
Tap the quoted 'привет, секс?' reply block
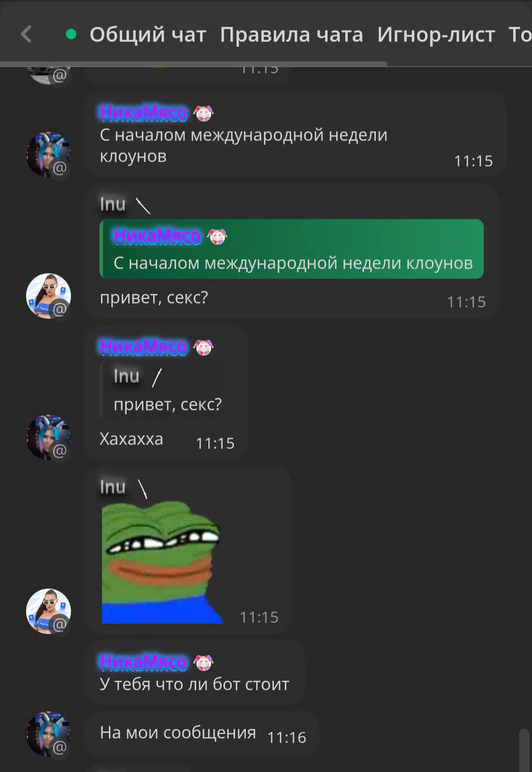tap(167, 390)
